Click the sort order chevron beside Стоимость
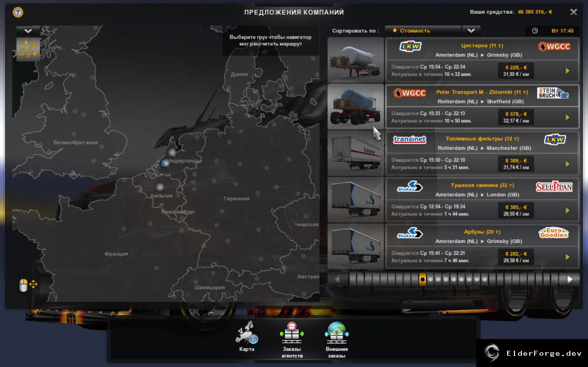The width and height of the screenshot is (588, 367). (x=471, y=30)
